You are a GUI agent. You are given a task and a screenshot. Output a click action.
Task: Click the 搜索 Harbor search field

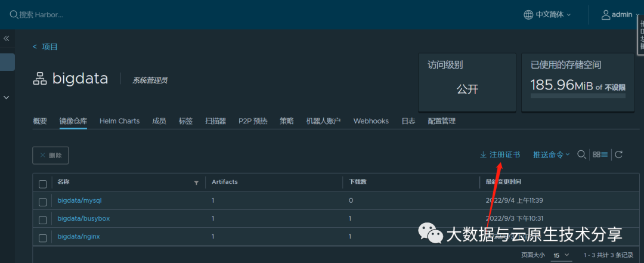coord(41,15)
